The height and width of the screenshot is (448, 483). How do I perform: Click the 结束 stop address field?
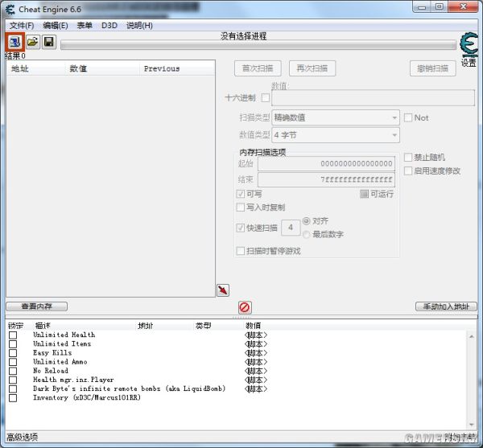point(327,179)
